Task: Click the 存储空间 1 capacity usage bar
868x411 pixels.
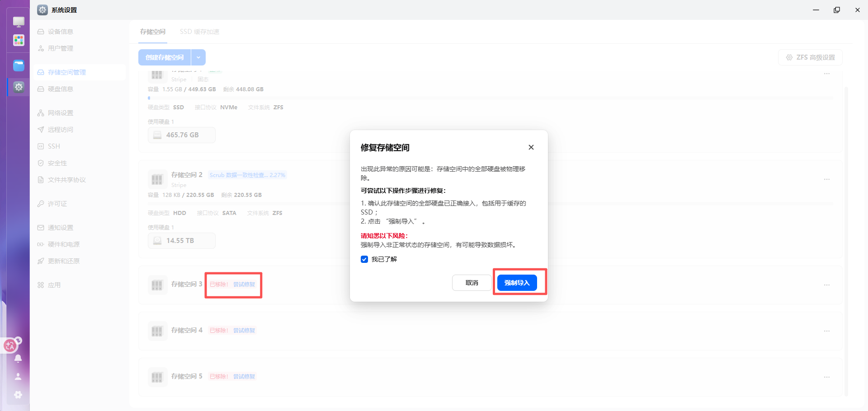Action: coord(490,98)
